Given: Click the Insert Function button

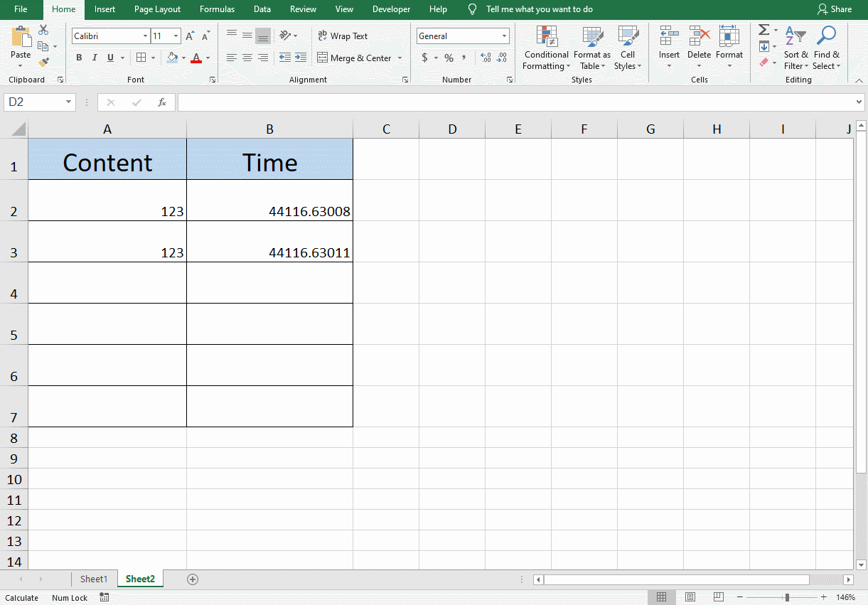Looking at the screenshot, I should tap(162, 102).
